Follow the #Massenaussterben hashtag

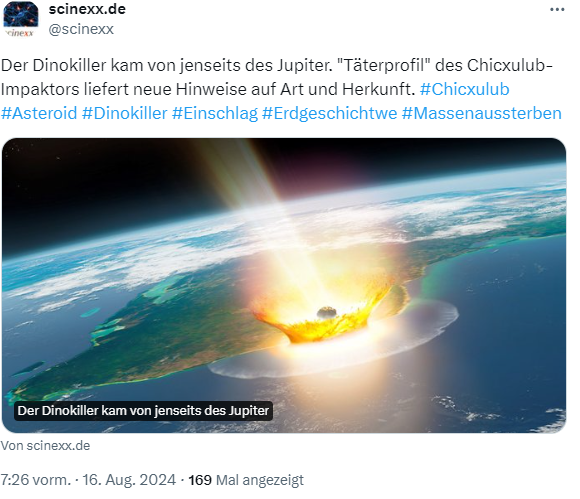(x=482, y=113)
